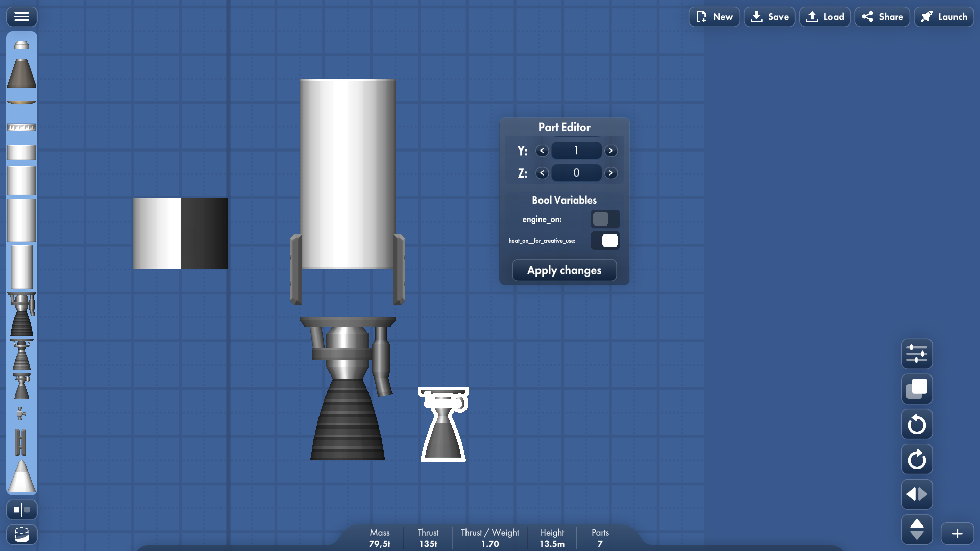Screen dimensions: 980x551
Task: Select the parachute part in sidebar
Action: 21,45
